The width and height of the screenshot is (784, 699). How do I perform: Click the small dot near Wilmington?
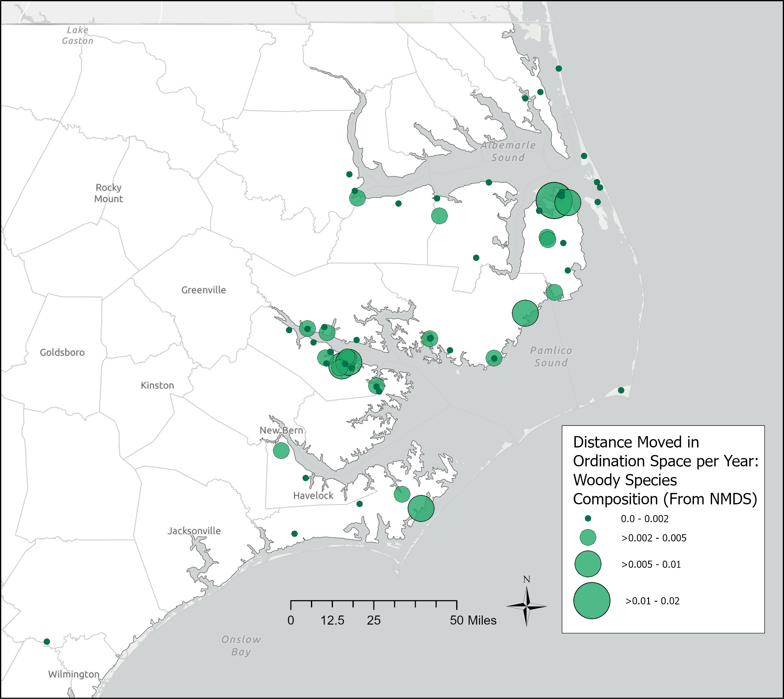(x=47, y=641)
